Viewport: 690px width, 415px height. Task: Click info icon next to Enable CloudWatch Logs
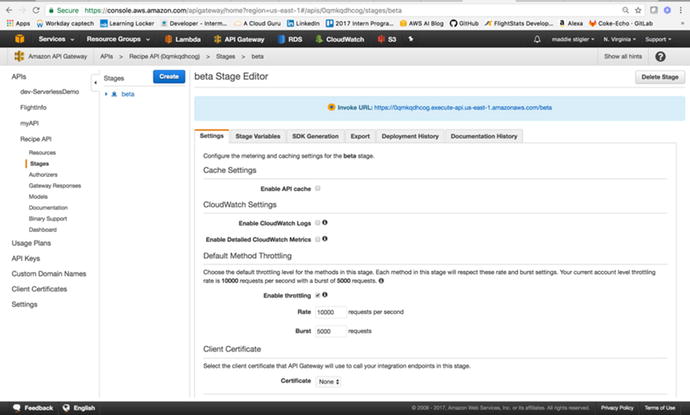(x=325, y=222)
